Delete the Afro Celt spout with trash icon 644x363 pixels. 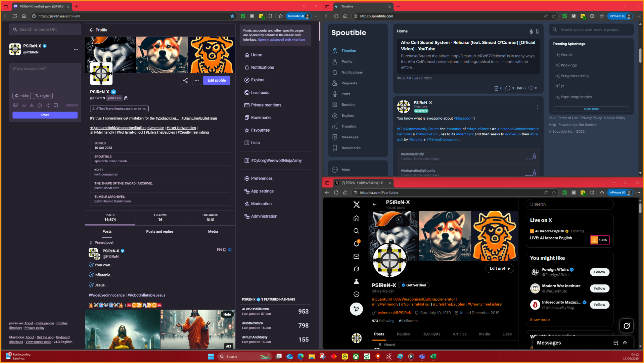496,88
